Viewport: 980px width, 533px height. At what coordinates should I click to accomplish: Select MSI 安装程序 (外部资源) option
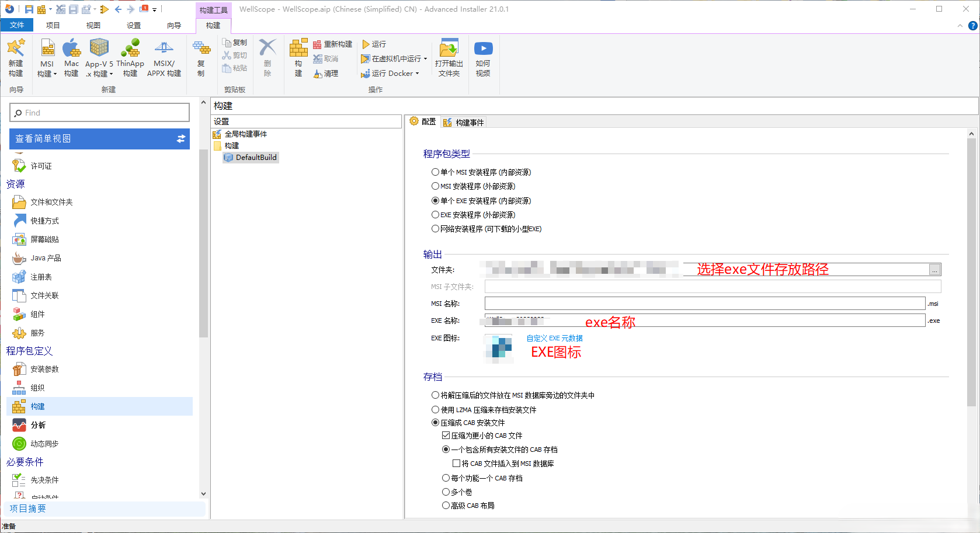(x=435, y=186)
